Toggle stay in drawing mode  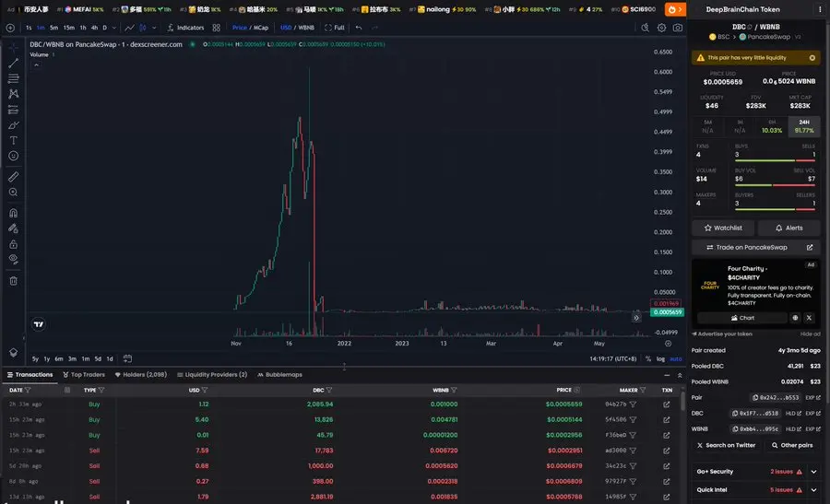click(13, 229)
